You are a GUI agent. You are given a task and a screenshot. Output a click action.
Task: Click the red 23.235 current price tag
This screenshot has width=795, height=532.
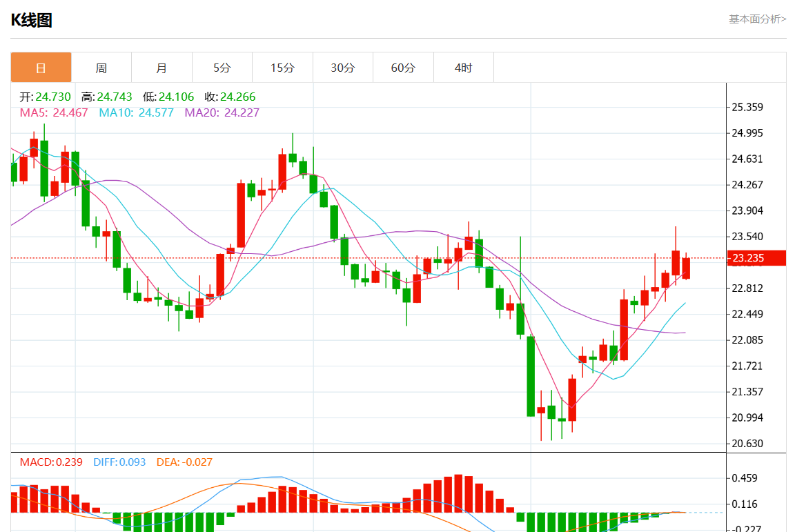(756, 258)
